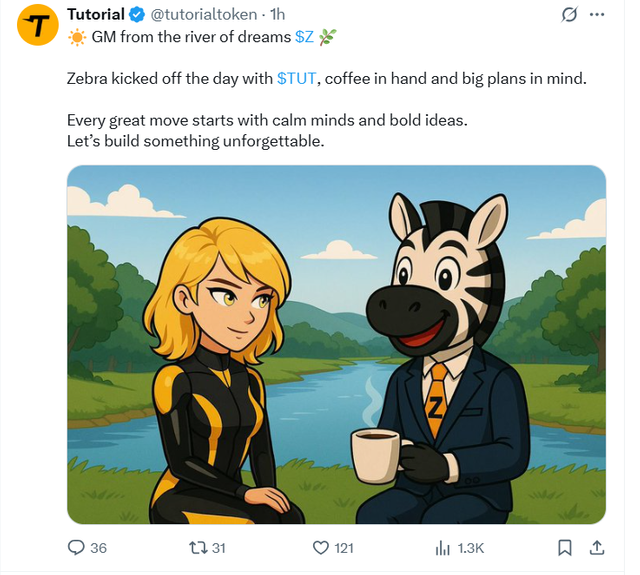The height and width of the screenshot is (575, 640).
Task: Open the $Z cashtag link
Action: (304, 37)
